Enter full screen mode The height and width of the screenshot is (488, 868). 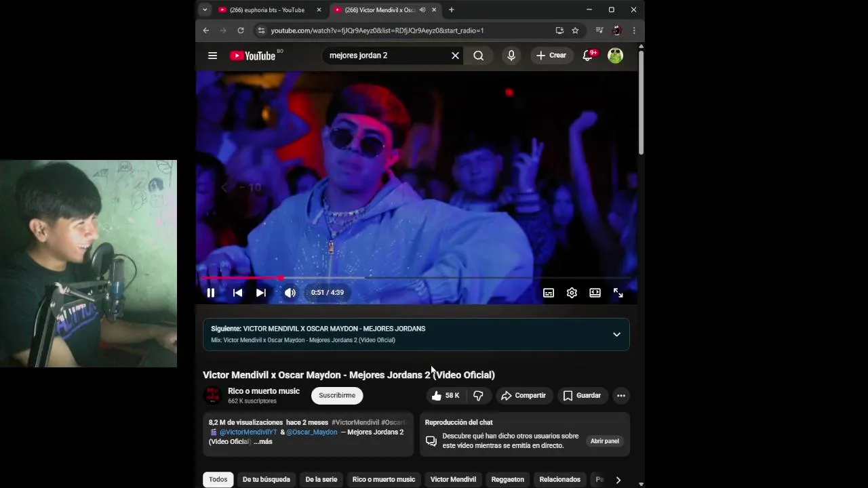click(618, 293)
